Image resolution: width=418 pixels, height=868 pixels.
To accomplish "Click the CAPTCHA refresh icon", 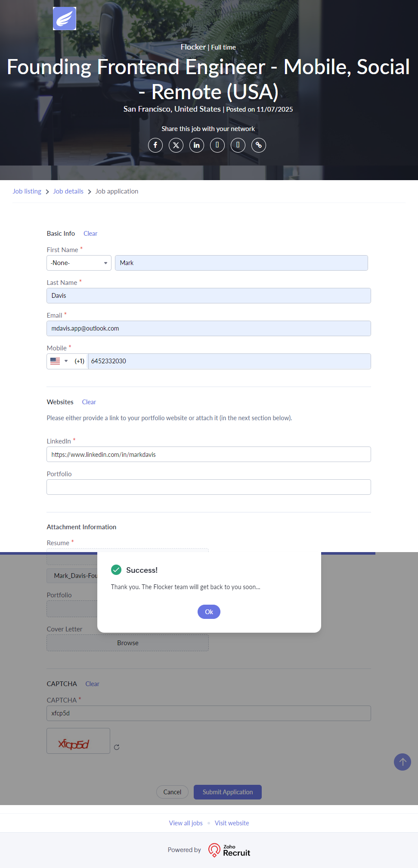I will coord(117,747).
